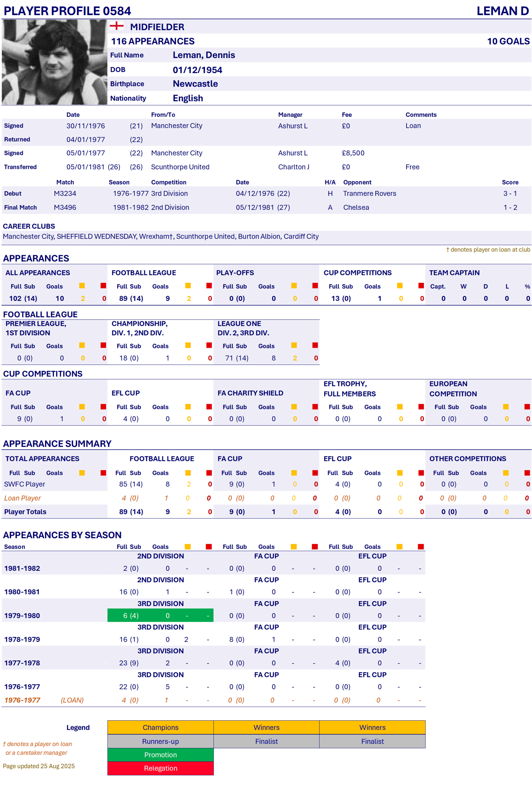Click the 1978-1979 season row label
Screen dimensions: 532x789
pyautogui.click(x=22, y=639)
